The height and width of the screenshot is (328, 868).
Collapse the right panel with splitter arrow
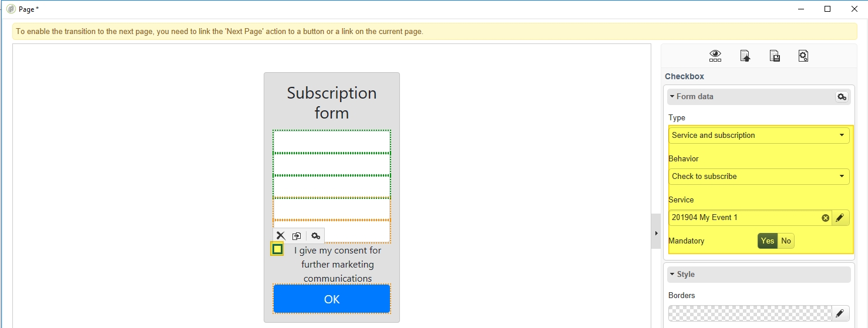(656, 233)
